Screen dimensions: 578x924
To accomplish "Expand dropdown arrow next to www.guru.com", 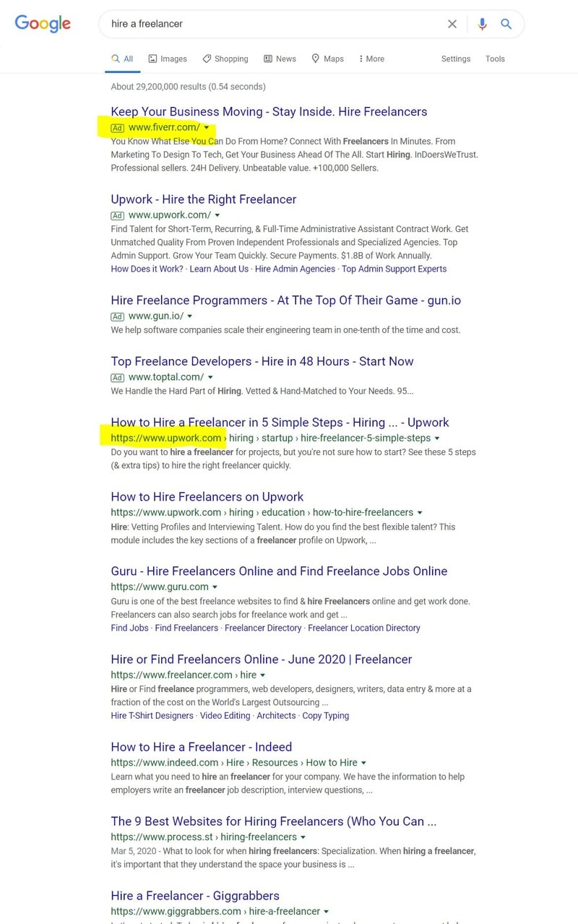I will pos(215,587).
